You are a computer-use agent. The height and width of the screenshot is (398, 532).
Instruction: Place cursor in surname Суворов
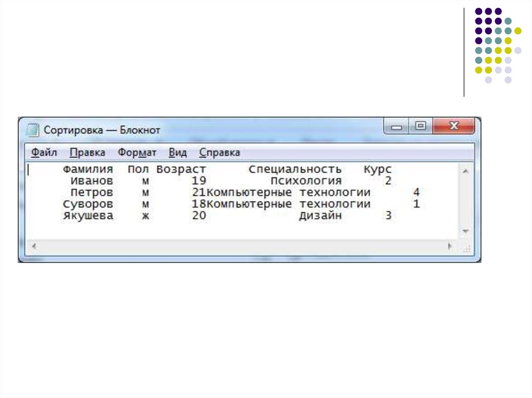[x=88, y=204]
